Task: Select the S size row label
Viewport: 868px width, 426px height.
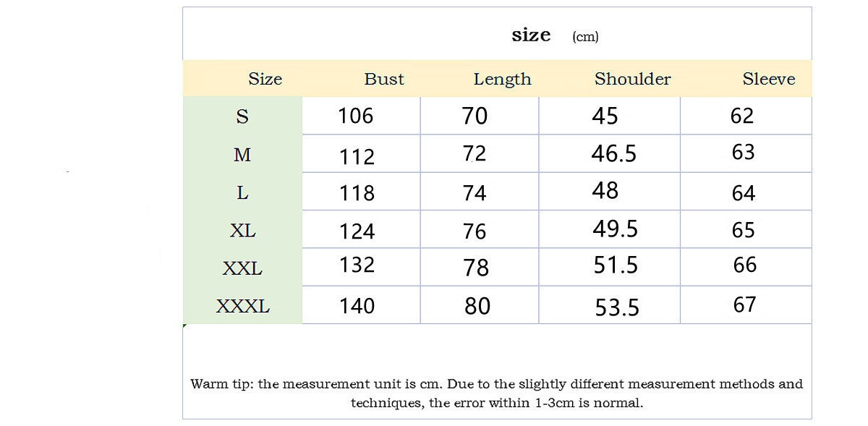Action: click(242, 116)
